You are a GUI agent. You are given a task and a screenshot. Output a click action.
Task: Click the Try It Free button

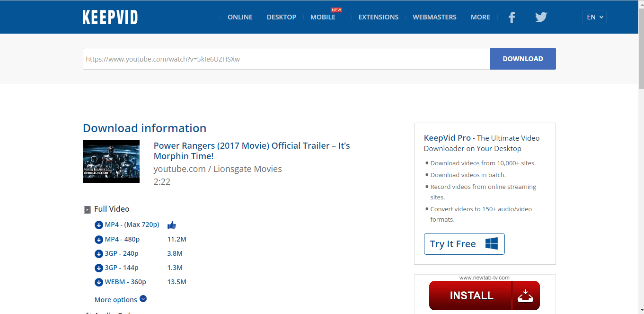coord(464,244)
